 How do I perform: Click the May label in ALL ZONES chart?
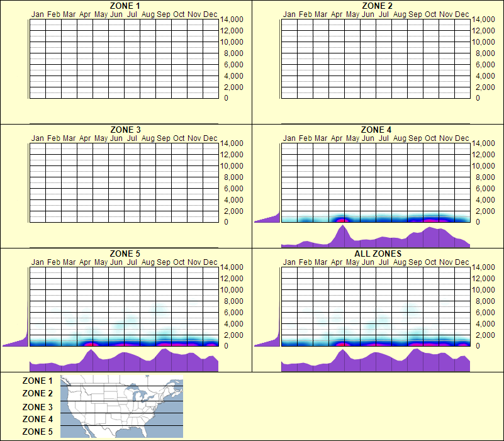[352, 262]
